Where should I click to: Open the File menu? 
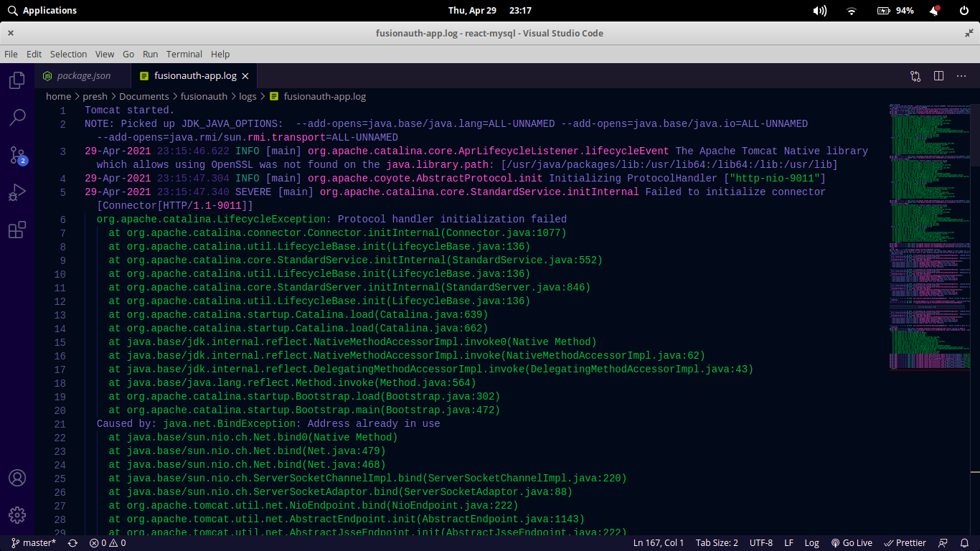pos(11,54)
